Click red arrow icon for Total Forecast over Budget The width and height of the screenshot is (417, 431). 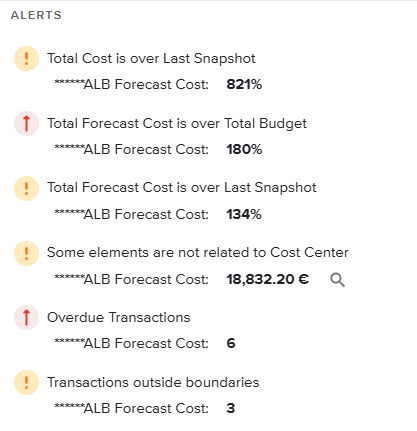point(26,123)
